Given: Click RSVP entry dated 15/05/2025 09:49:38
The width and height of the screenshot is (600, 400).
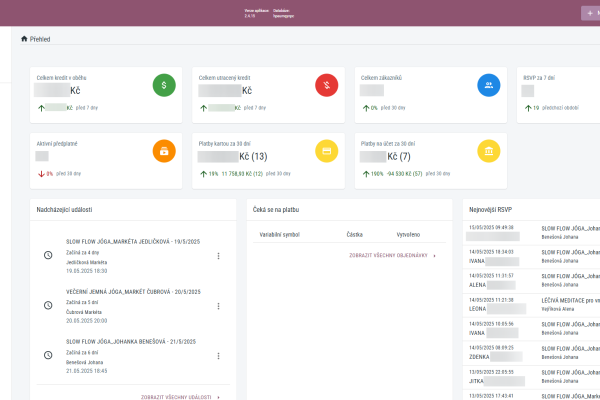Looking at the screenshot, I should 531,232.
